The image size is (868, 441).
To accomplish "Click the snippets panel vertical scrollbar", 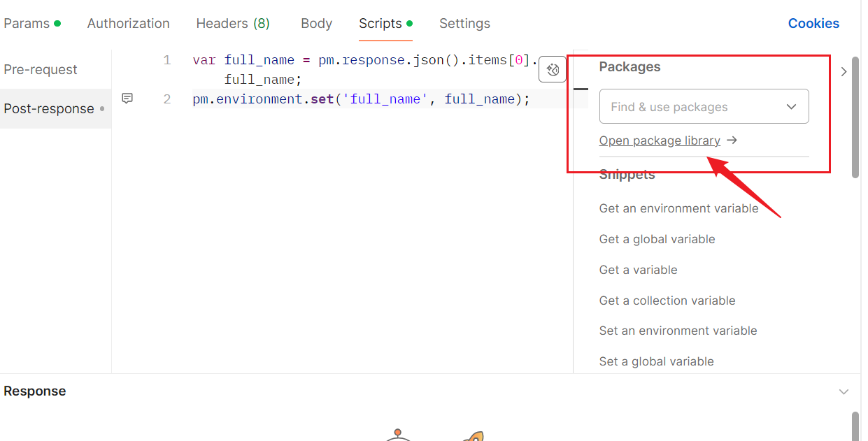I will point(855,117).
